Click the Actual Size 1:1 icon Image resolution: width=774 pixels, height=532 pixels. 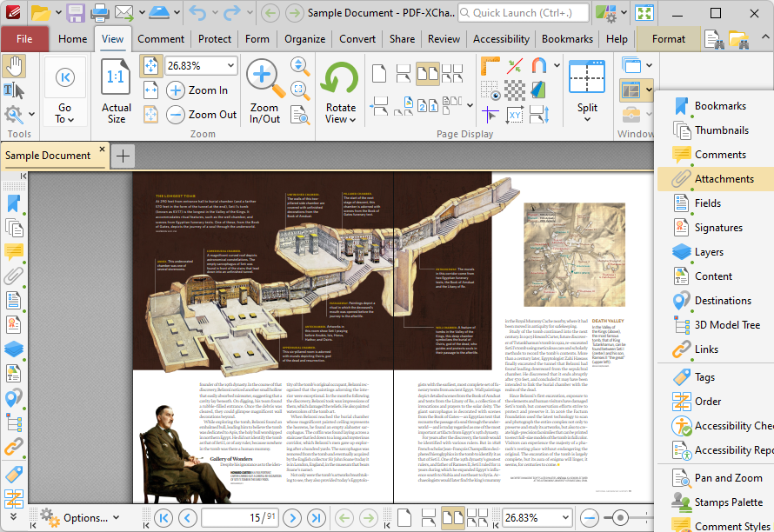pos(116,77)
